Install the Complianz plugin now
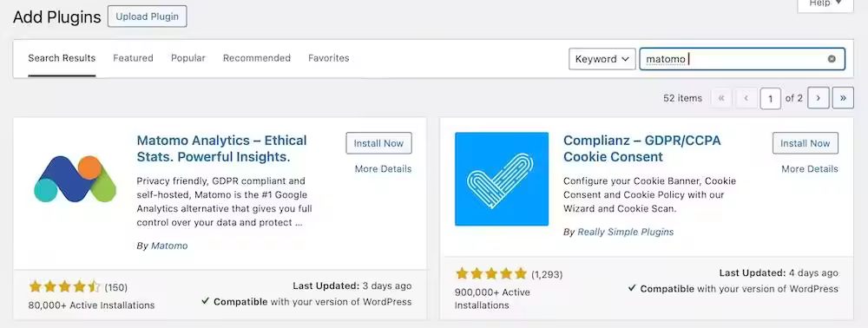 (806, 143)
